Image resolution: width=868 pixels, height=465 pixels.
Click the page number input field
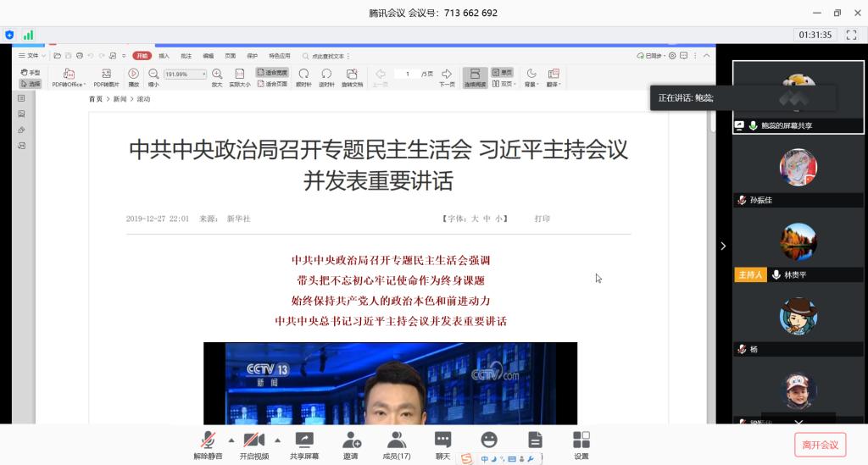click(408, 75)
